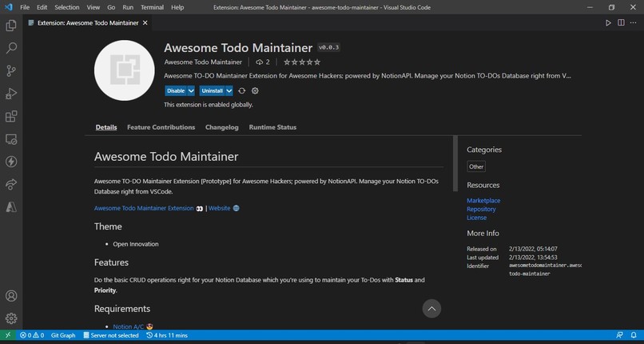Open the Terminal menu

[x=152, y=7]
